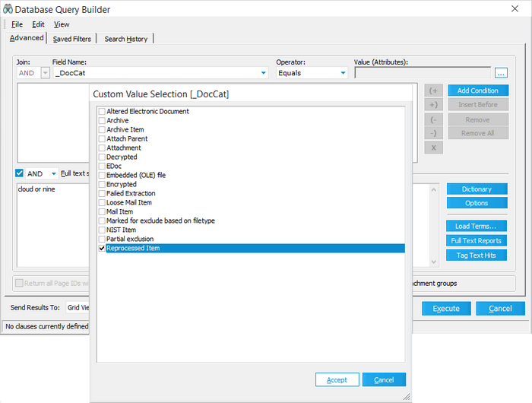This screenshot has height=403, width=532.
Task: Remove an opening parenthesis with the (- button
Action: tap(433, 119)
